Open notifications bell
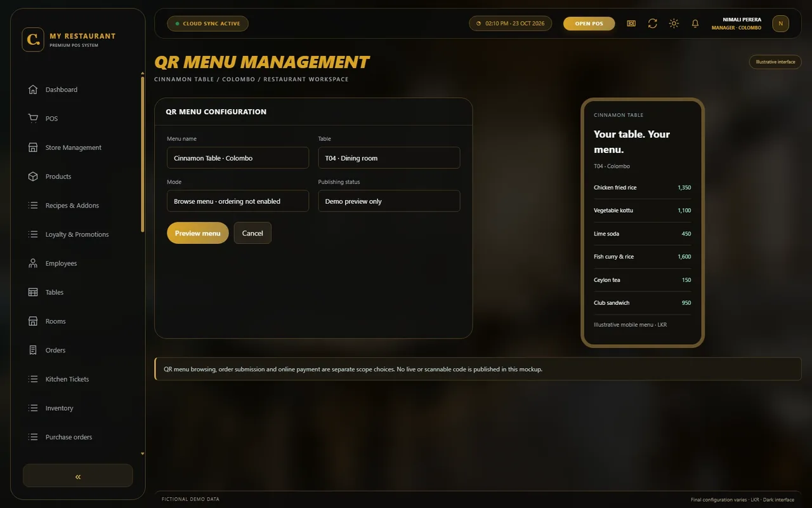The image size is (812, 508). pyautogui.click(x=695, y=23)
